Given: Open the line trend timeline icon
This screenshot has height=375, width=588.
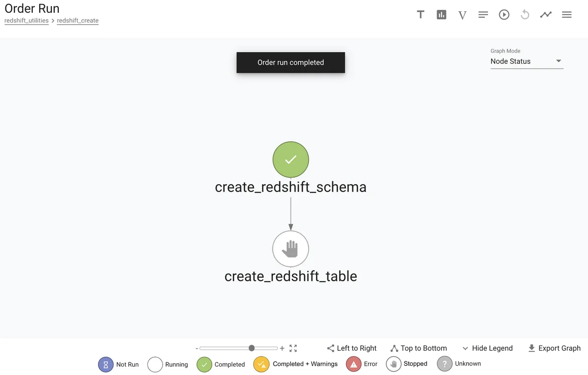Looking at the screenshot, I should pyautogui.click(x=546, y=15).
